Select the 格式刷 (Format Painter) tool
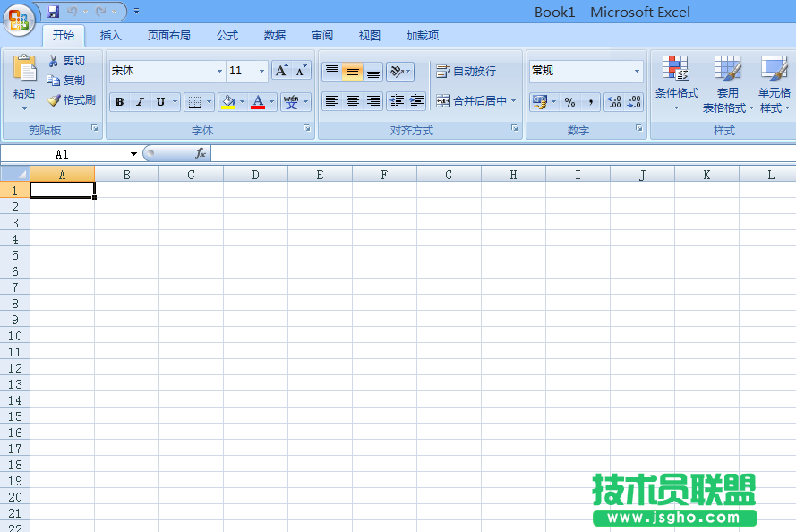 pyautogui.click(x=72, y=100)
